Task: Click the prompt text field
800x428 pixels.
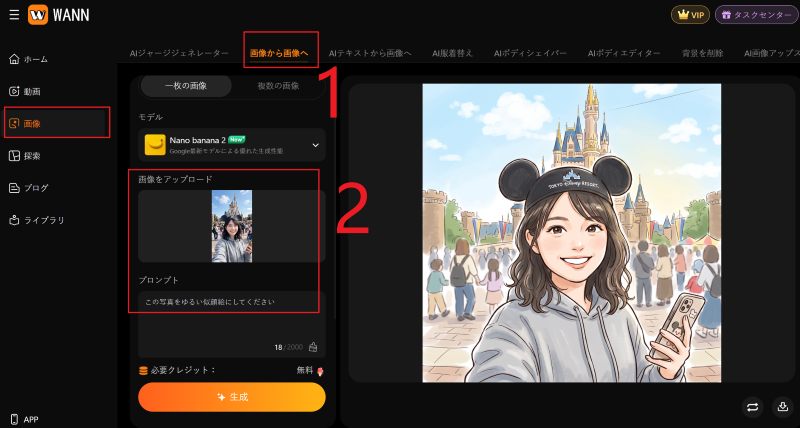Action: (232, 324)
